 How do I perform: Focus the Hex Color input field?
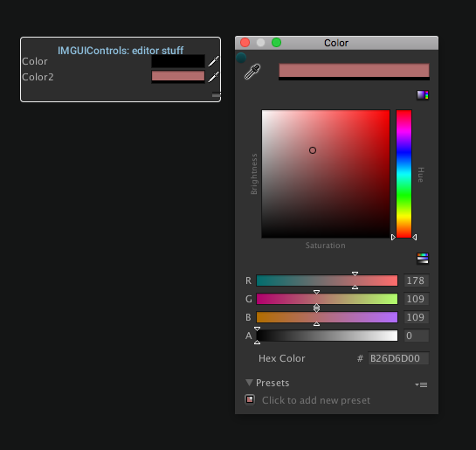(x=398, y=358)
